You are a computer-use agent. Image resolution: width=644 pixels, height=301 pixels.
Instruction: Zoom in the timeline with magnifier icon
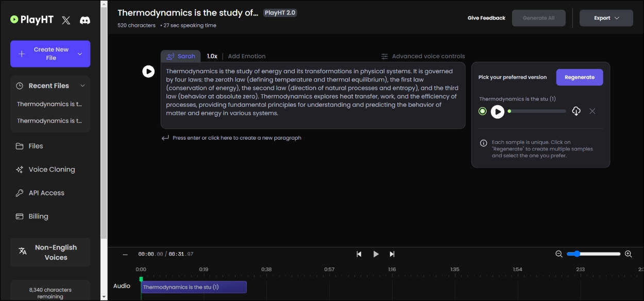click(x=628, y=254)
